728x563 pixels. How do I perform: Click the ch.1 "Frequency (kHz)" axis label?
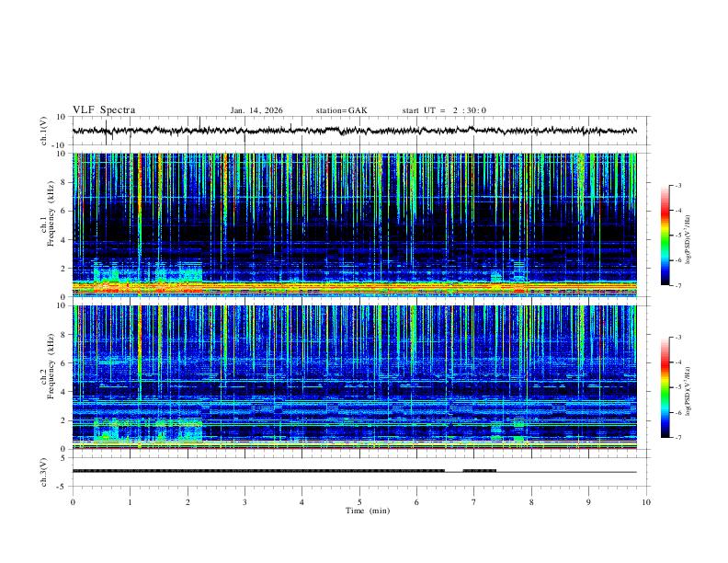point(51,213)
